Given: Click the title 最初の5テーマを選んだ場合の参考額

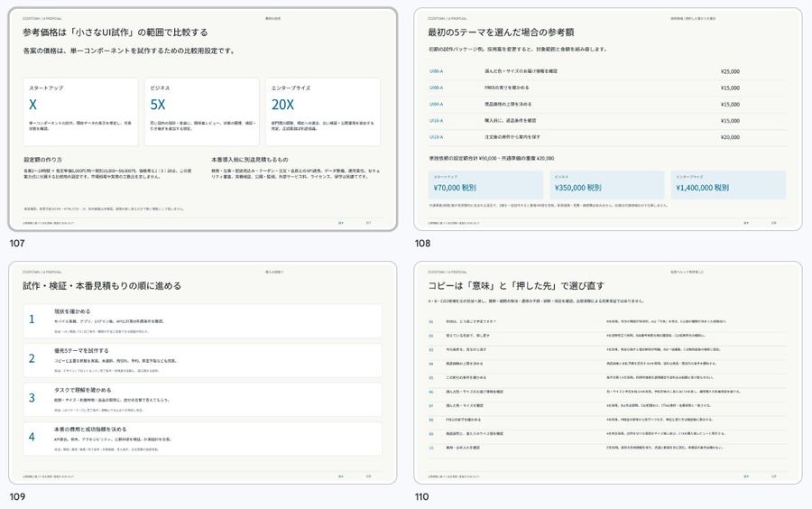Looking at the screenshot, I should click(x=501, y=32).
